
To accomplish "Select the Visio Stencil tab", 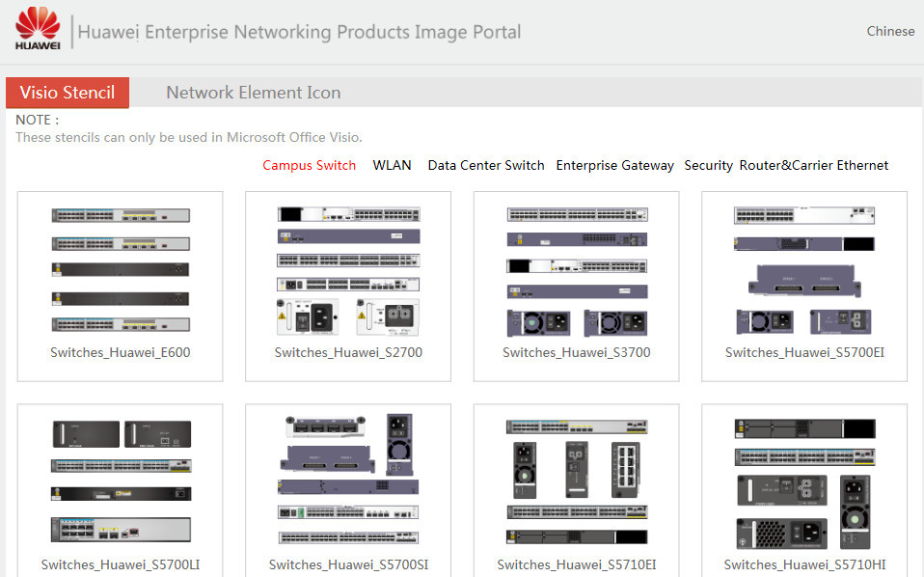I will pos(68,93).
